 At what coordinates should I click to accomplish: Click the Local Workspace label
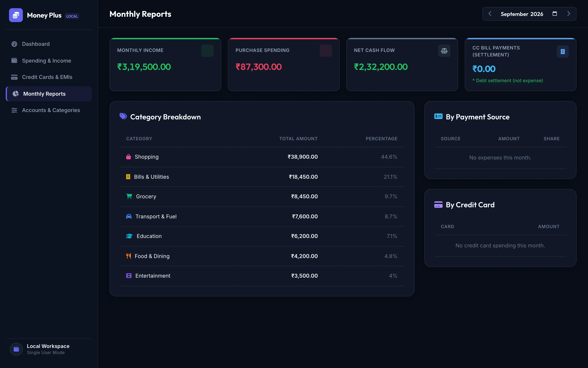tap(48, 346)
